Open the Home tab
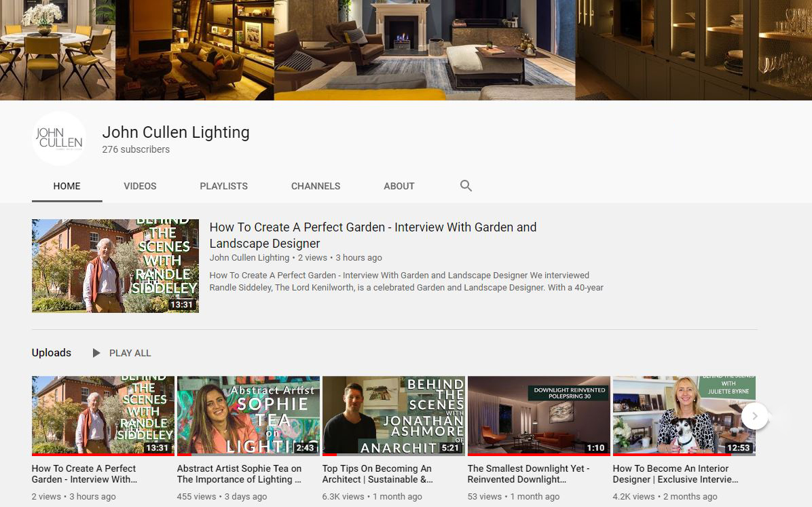Screen dimensions: 812x507 (x=67, y=187)
